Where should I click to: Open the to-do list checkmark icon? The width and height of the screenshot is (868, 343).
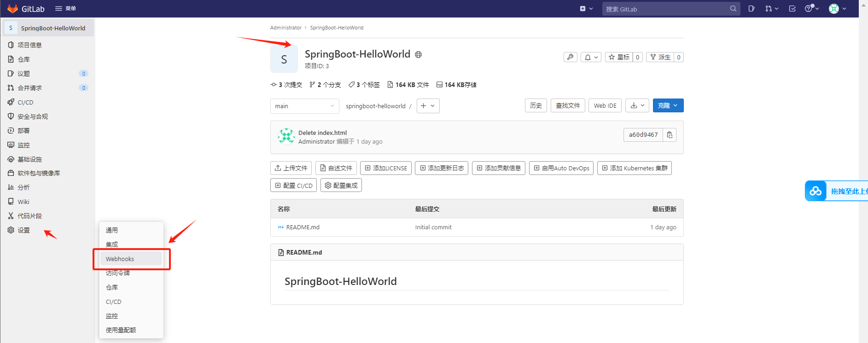(792, 9)
